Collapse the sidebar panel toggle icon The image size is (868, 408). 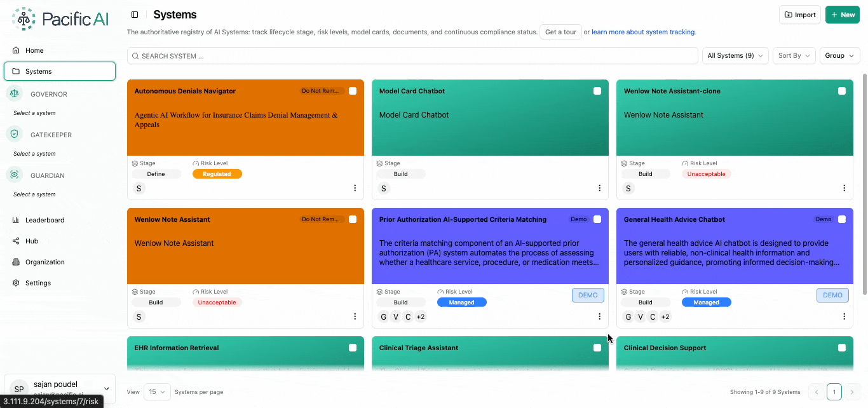[135, 15]
